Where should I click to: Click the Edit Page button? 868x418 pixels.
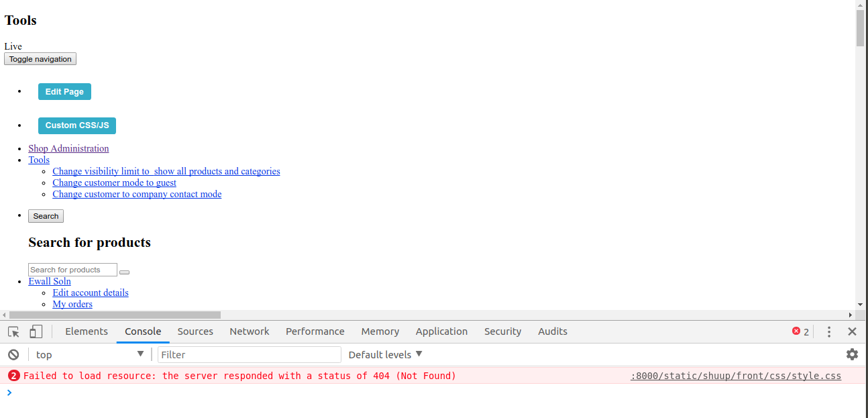(64, 91)
